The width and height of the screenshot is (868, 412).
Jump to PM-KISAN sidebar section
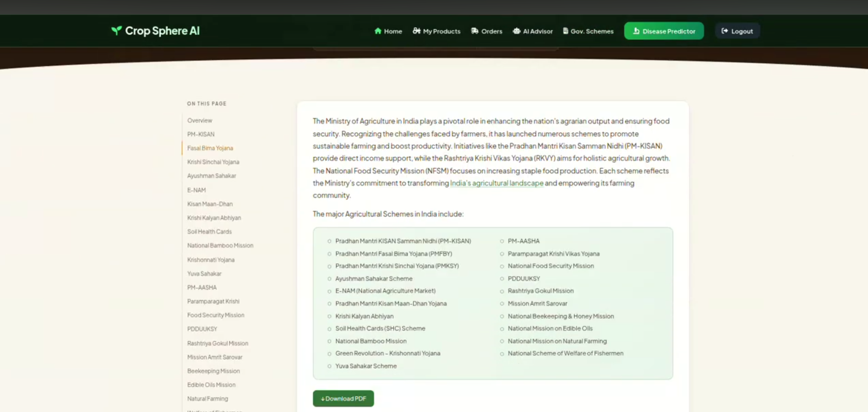201,134
